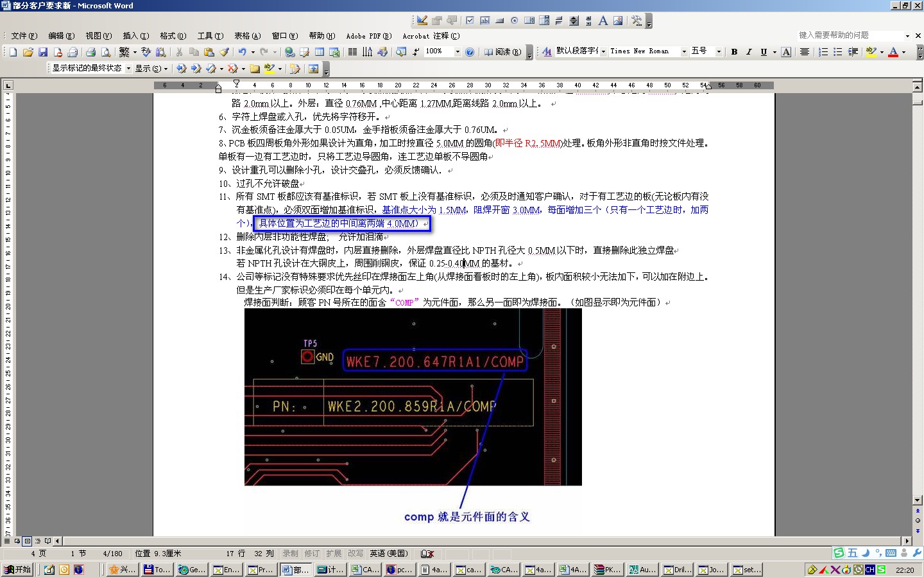Apply the red font color
Screen dimensions: 924x578
[x=893, y=51]
